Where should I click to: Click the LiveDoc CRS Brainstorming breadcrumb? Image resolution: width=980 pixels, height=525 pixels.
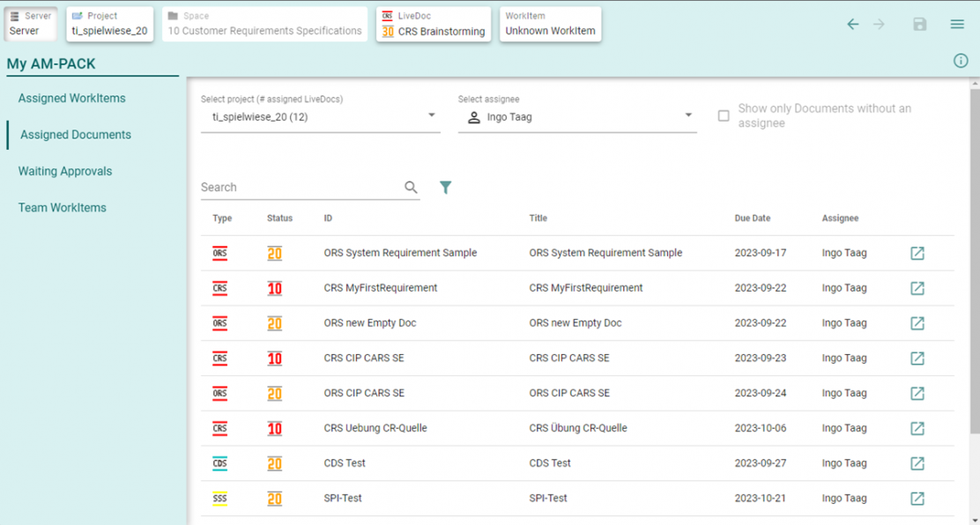(433, 24)
